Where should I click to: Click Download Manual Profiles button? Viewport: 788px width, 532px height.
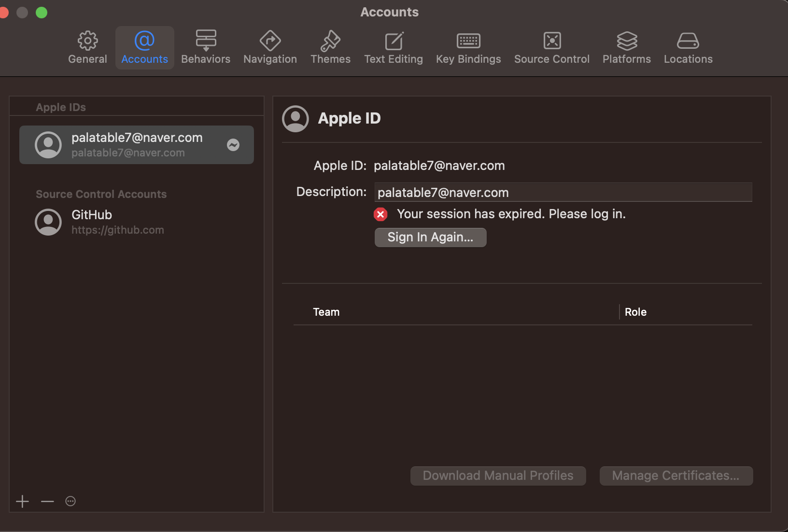[498, 476]
